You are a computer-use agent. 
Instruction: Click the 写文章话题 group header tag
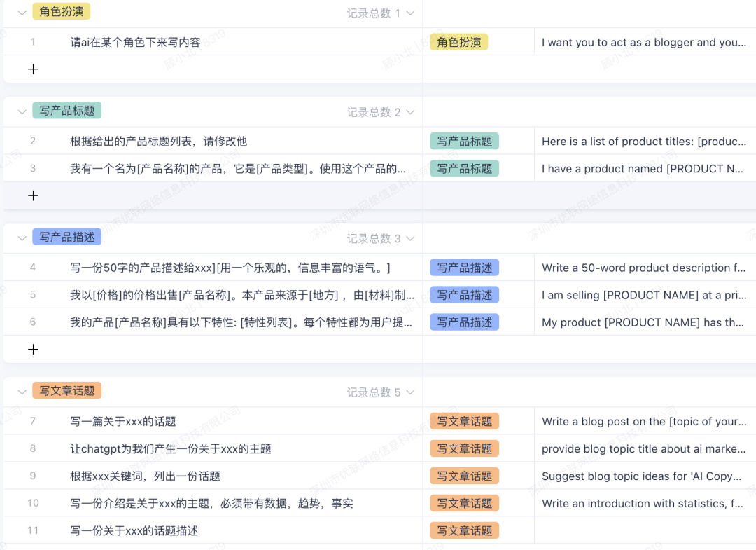pyautogui.click(x=67, y=391)
